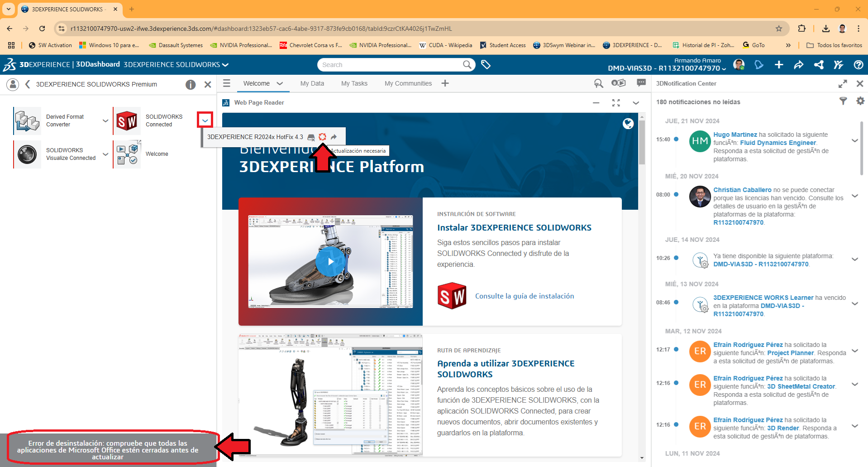This screenshot has width=868, height=467.
Task: Open Aprenda a utilizar 3DEXPERIENCE SOLIDWORKS link
Action: (506, 369)
